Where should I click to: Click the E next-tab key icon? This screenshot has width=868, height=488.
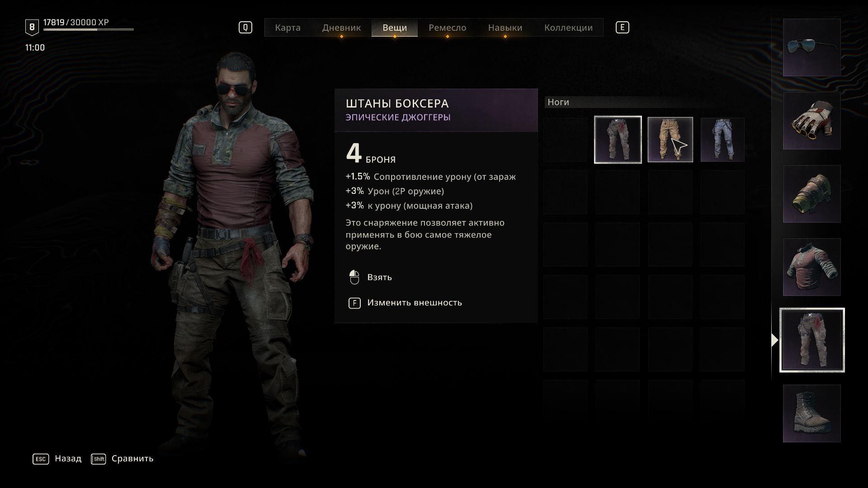623,28
